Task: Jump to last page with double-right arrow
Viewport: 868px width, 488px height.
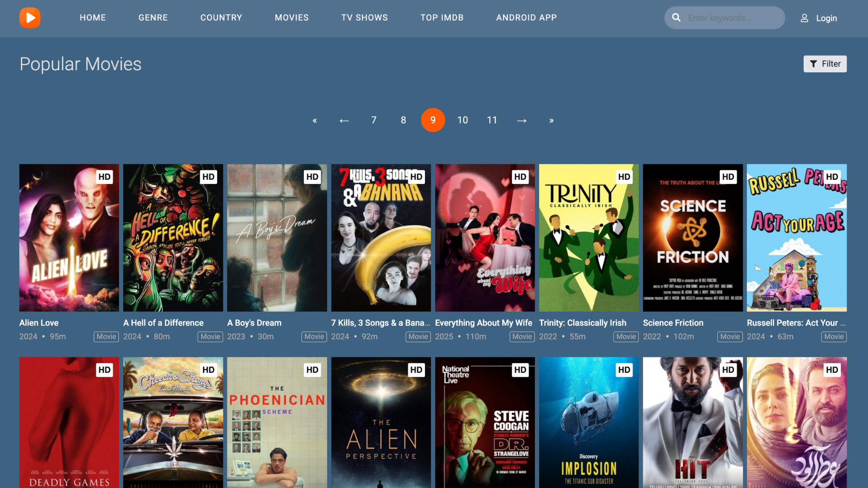Action: pyautogui.click(x=551, y=120)
